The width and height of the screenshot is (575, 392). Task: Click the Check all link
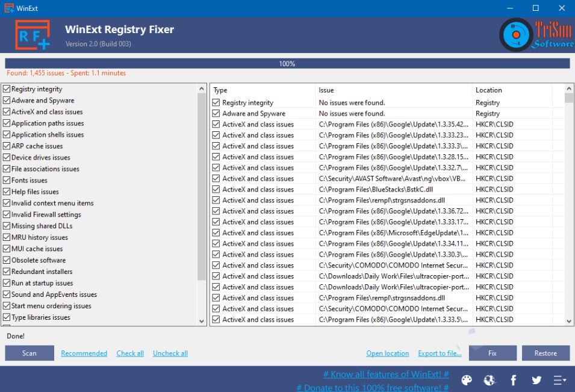[x=130, y=353]
